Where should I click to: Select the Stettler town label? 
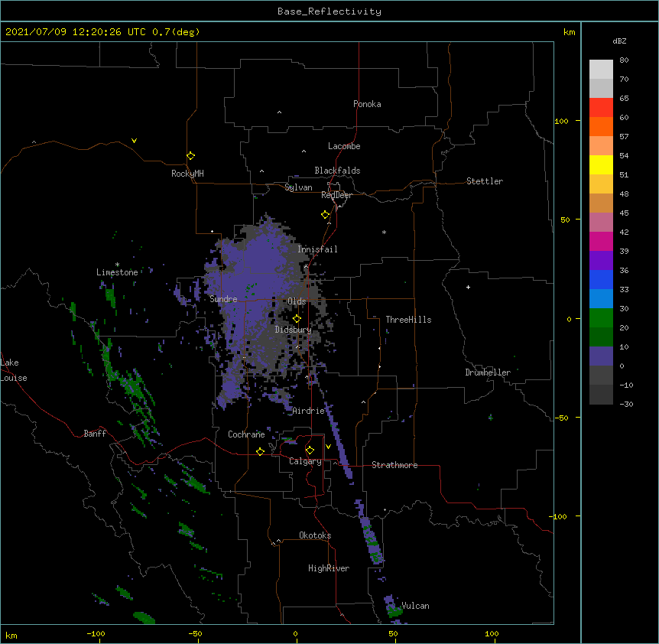pyautogui.click(x=485, y=181)
